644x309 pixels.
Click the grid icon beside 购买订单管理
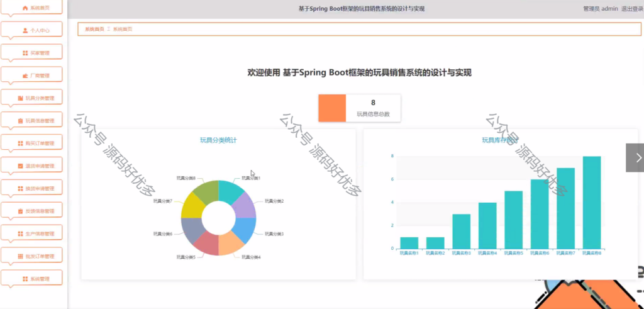[x=21, y=143]
